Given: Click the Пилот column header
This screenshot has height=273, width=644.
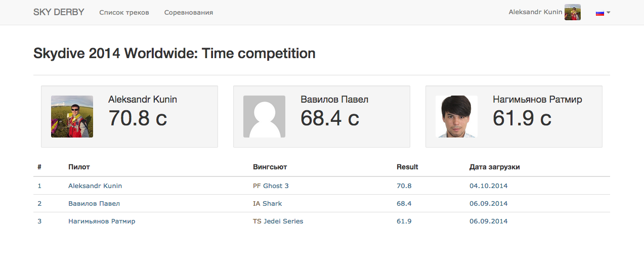Looking at the screenshot, I should point(79,167).
